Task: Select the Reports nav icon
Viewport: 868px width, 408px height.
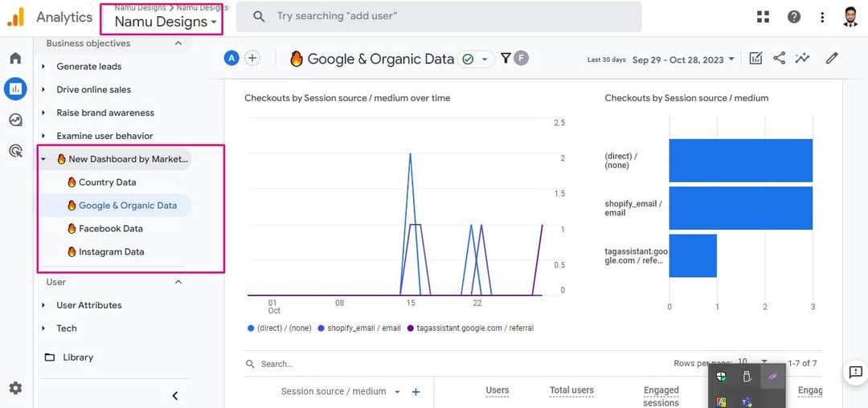Action: (x=15, y=88)
